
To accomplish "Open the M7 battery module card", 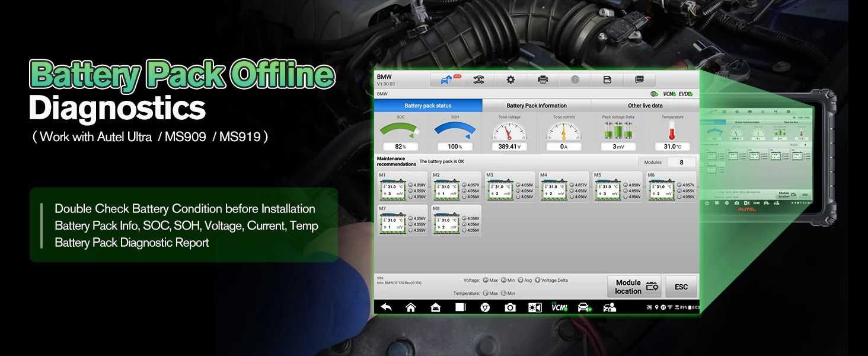I will [x=403, y=220].
